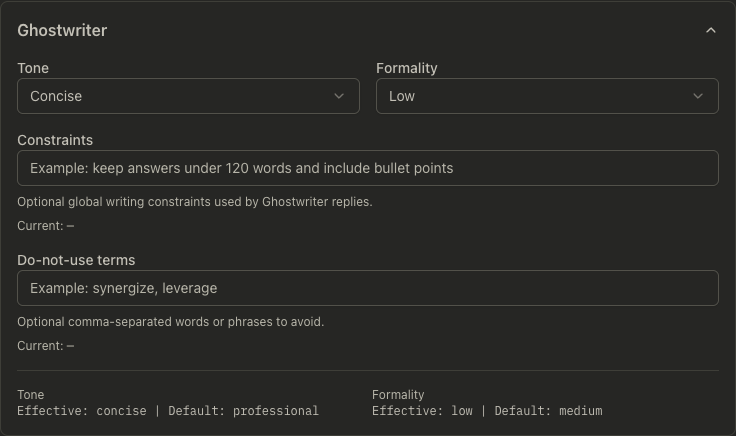
Task: Open the Tone dropdown showing Concise
Action: [188, 96]
